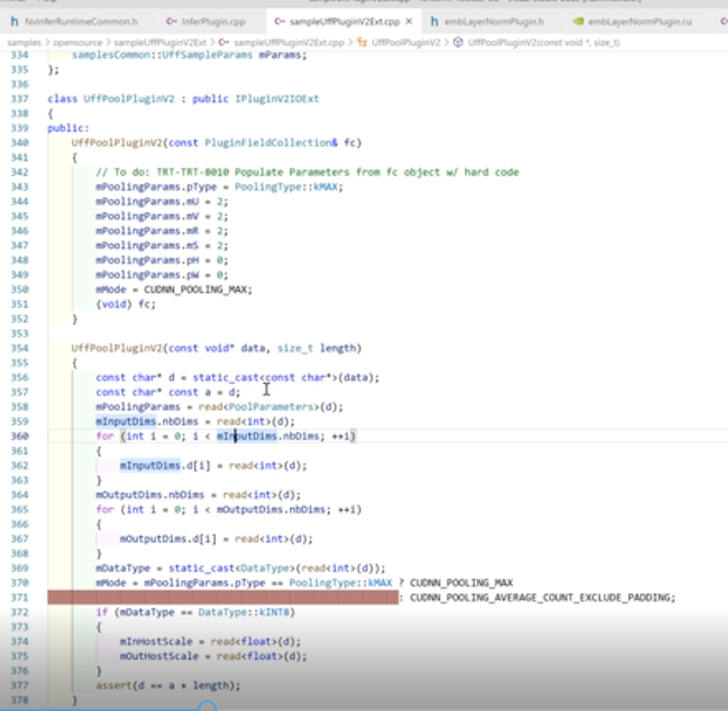Click 'CUDNN_POOLING_AVERAGE_COUNT_EXCLUDE_PADDING' text
Viewport: 728px width, 711px height.
[x=539, y=598]
